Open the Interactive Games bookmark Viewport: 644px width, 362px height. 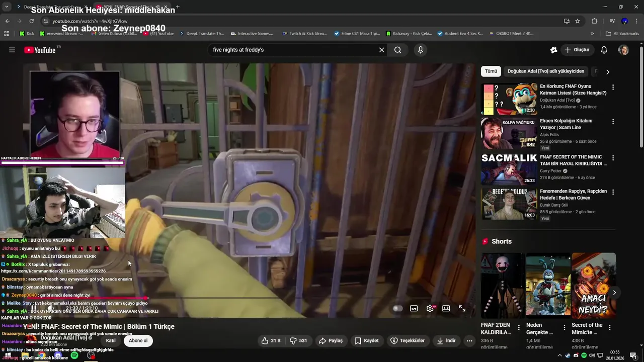tap(252, 34)
